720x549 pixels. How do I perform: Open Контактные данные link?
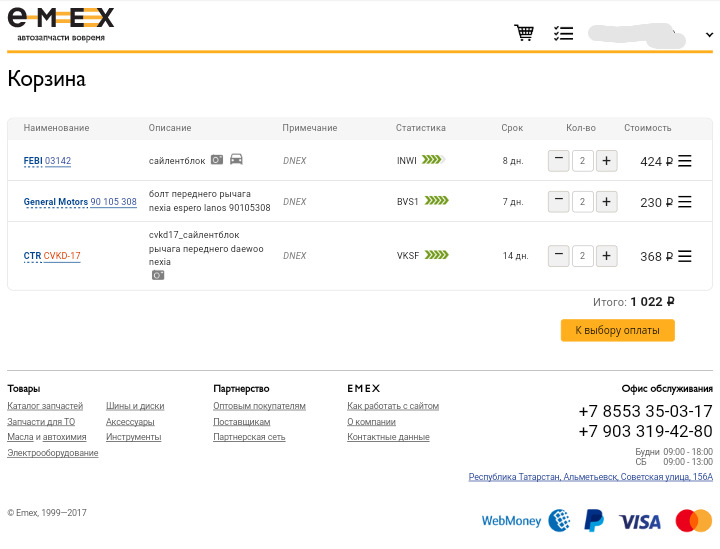[x=388, y=437]
